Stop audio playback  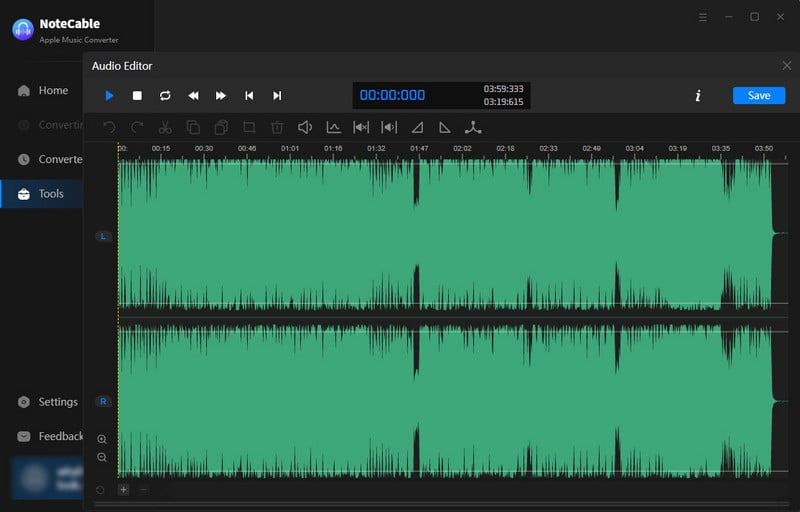pos(137,95)
